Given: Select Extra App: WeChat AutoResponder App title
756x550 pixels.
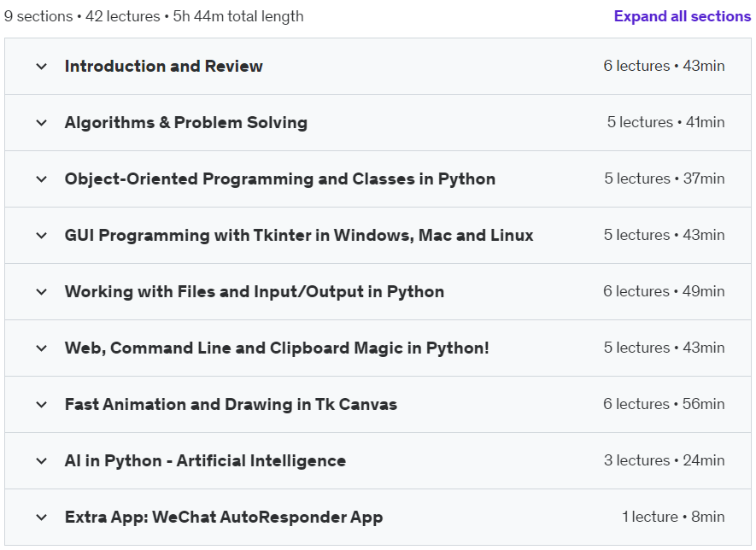Looking at the screenshot, I should [224, 518].
